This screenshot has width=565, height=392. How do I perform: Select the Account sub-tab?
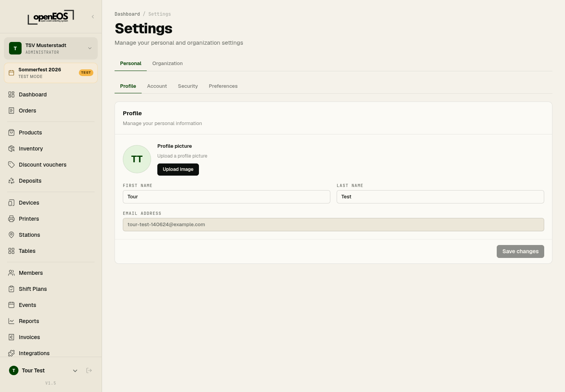click(157, 86)
